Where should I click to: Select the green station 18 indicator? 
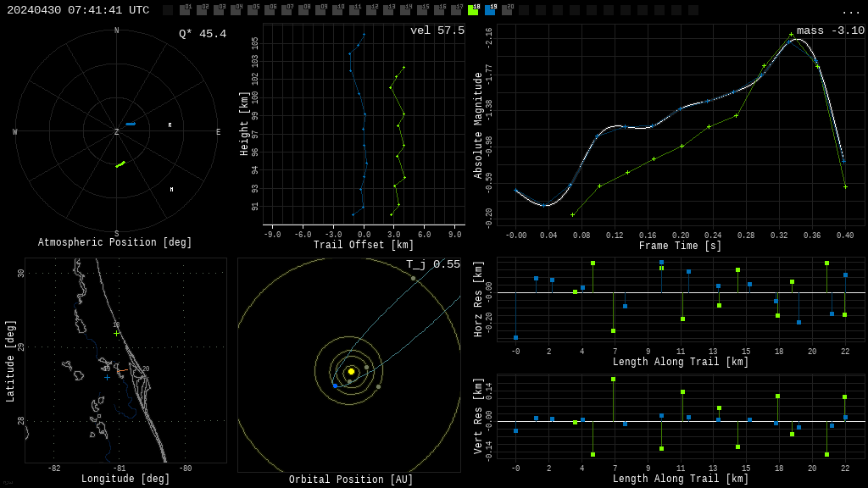pos(473,9)
